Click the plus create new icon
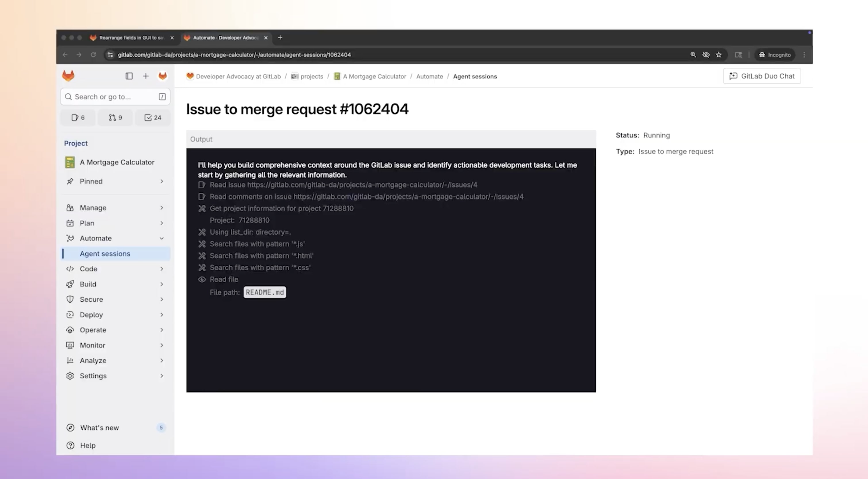Screen dimensions: 868x479 point(145,76)
